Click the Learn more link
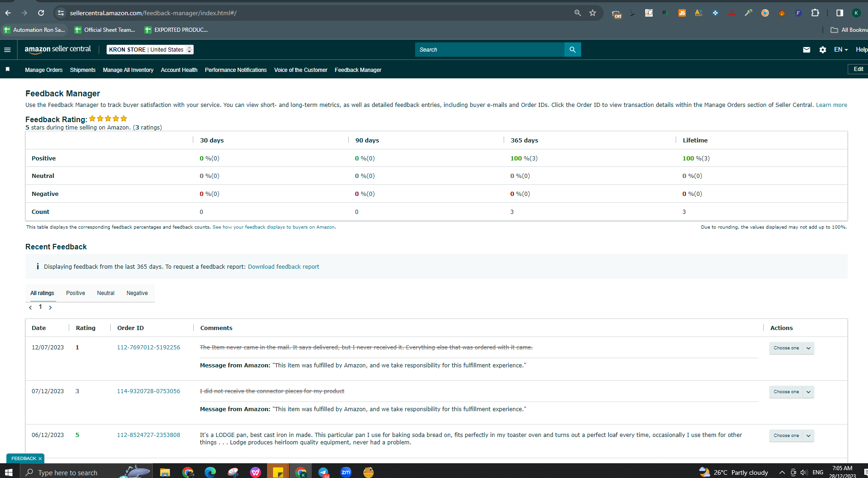Screen dimensions: 868x478 pos(832,105)
